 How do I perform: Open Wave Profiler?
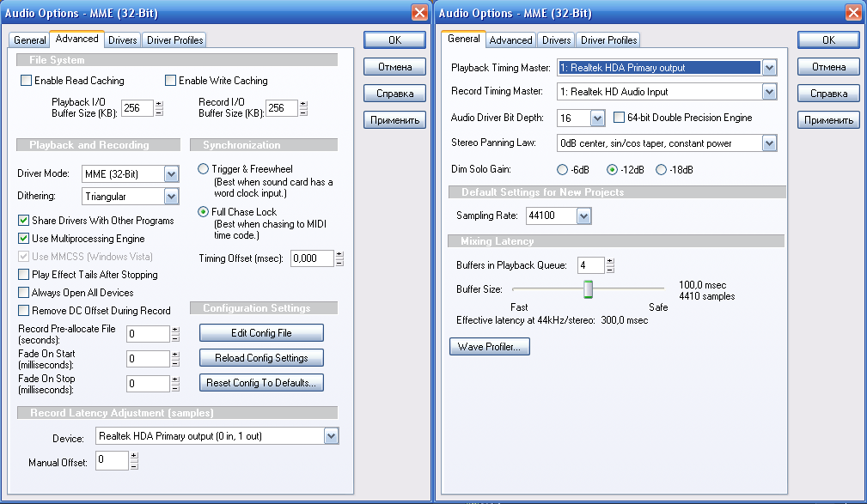(x=489, y=347)
